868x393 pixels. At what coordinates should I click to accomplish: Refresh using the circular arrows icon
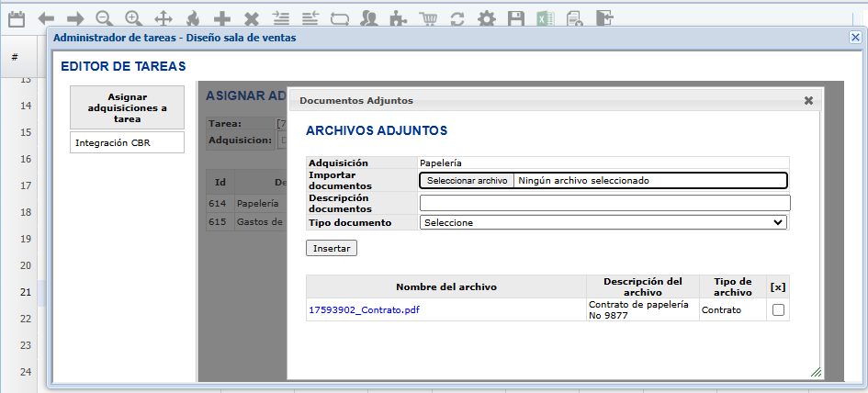coord(457,19)
